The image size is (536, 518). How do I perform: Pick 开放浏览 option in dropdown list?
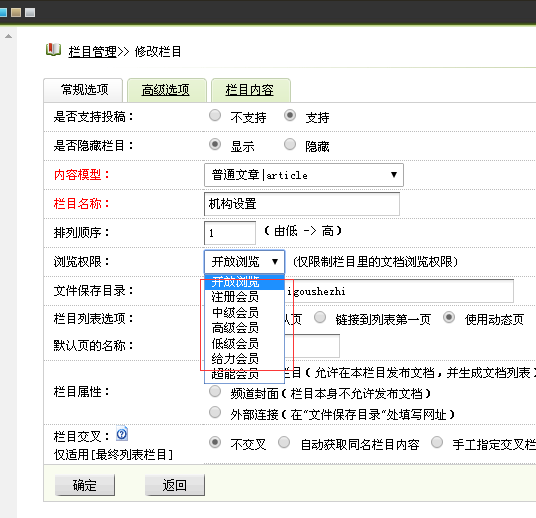(244, 282)
